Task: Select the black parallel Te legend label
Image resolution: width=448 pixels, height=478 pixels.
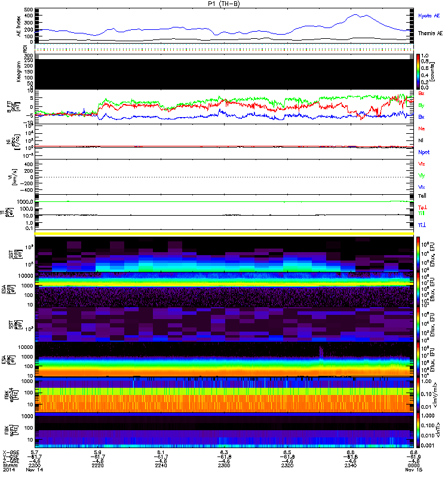Action: point(422,196)
